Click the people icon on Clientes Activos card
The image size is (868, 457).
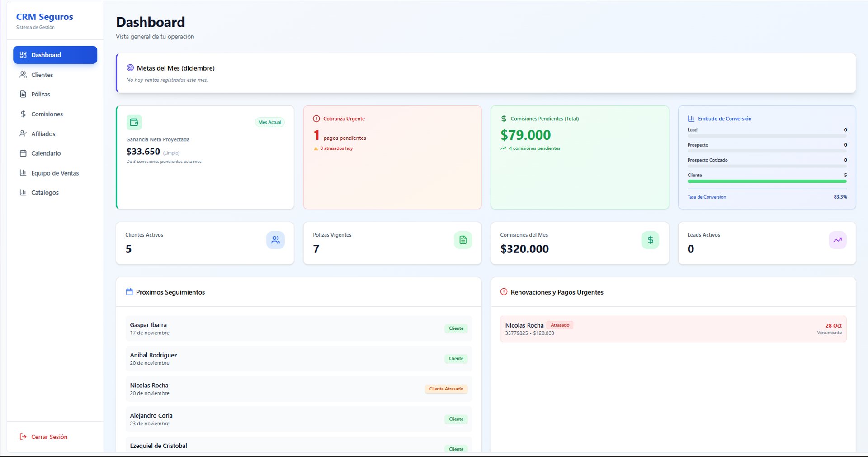(275, 240)
